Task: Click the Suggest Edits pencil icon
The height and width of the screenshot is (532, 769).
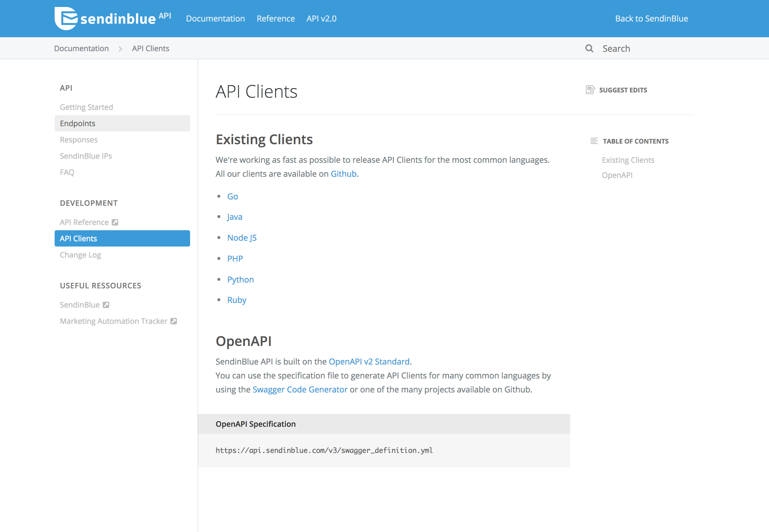Action: pyautogui.click(x=591, y=90)
